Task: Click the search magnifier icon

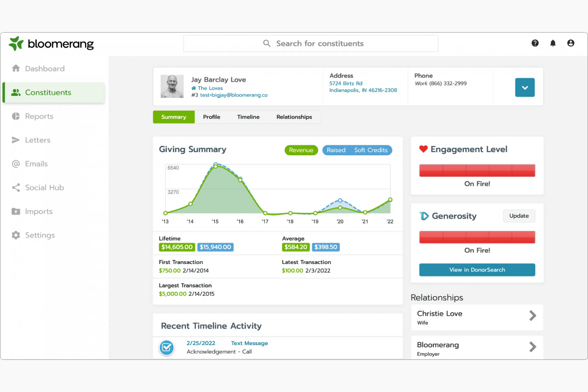Action: [x=267, y=43]
